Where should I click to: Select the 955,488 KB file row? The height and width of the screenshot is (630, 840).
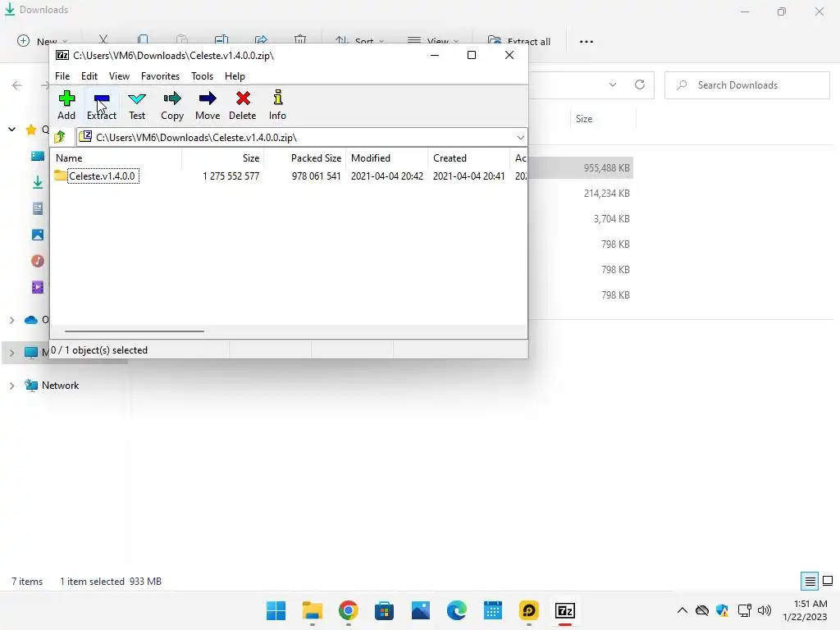pyautogui.click(x=583, y=167)
